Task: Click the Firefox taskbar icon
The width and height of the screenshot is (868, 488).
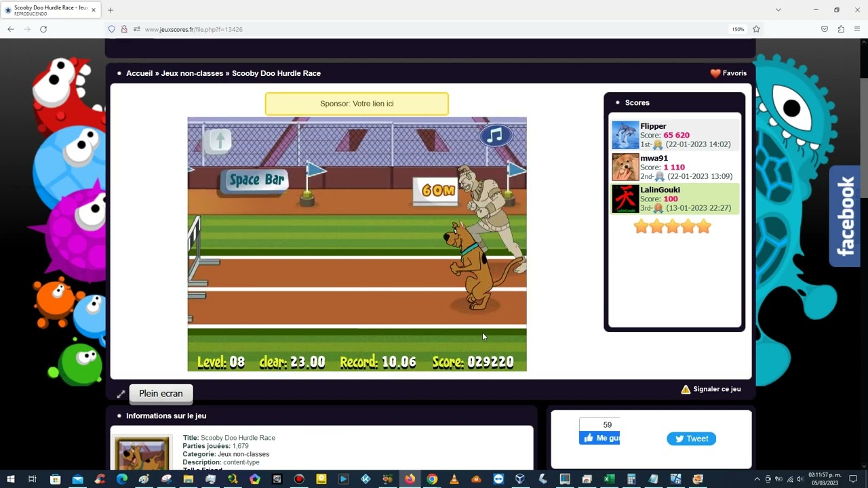Action: pos(410,479)
